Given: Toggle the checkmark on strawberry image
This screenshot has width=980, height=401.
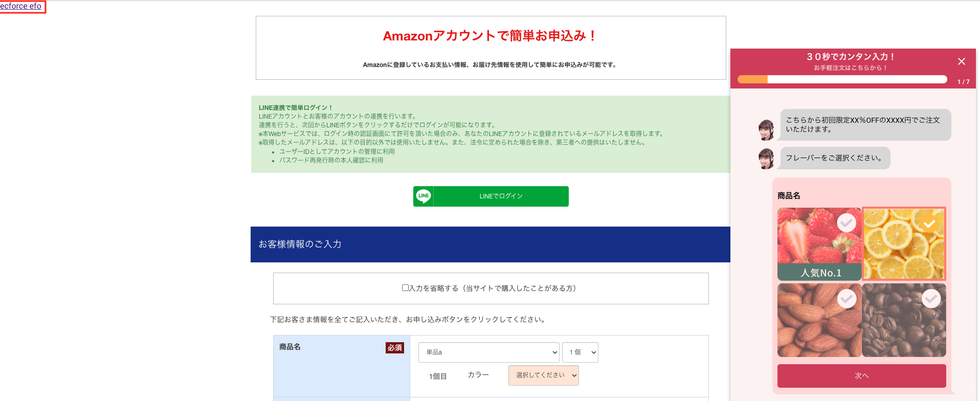Looking at the screenshot, I should [847, 222].
